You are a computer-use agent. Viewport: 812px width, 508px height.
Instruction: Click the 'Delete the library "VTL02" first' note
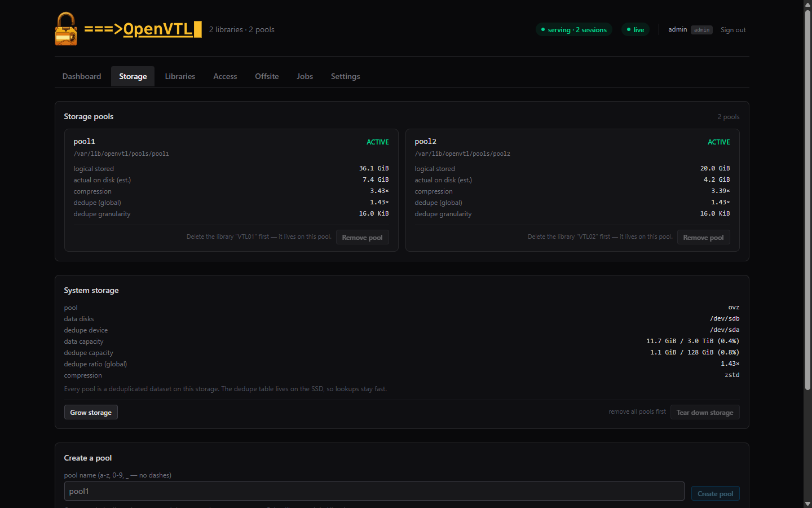click(600, 237)
